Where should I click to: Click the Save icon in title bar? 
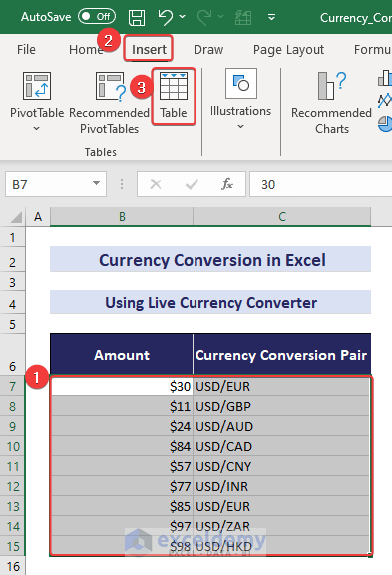pos(137,17)
